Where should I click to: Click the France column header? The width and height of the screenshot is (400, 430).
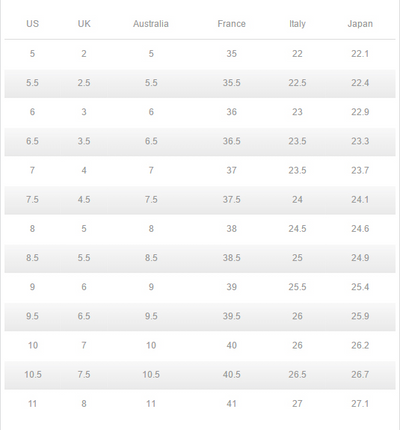(231, 24)
